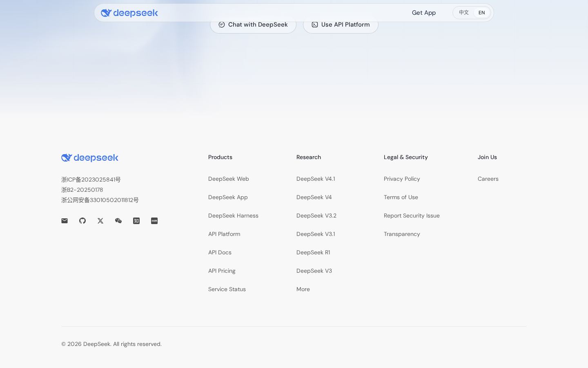View API Pricing link

[222, 271]
